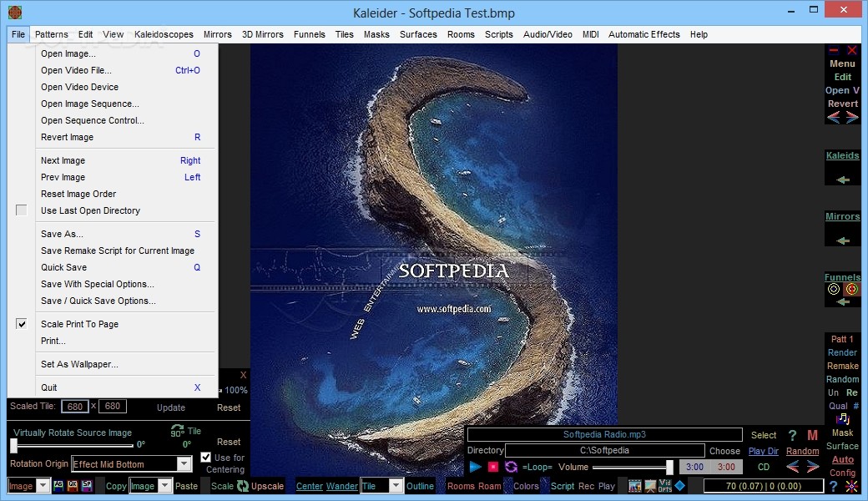Click the SP special save floppy icon

coord(87,485)
